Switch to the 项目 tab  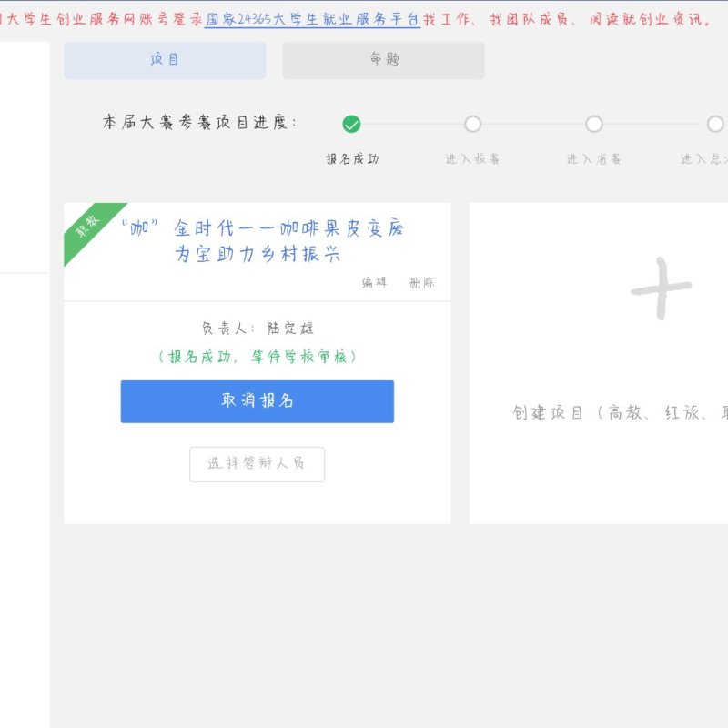(165, 60)
